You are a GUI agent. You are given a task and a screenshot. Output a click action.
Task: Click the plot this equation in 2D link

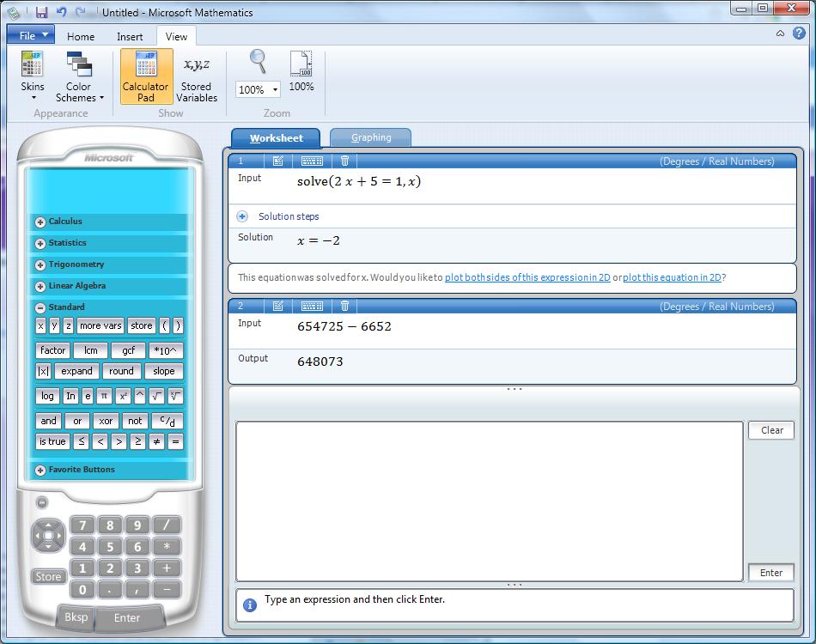[x=673, y=277]
